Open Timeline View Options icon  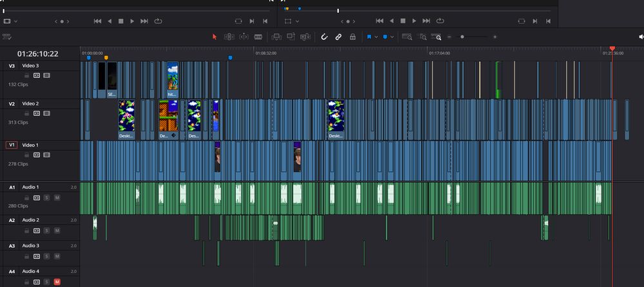6,37
